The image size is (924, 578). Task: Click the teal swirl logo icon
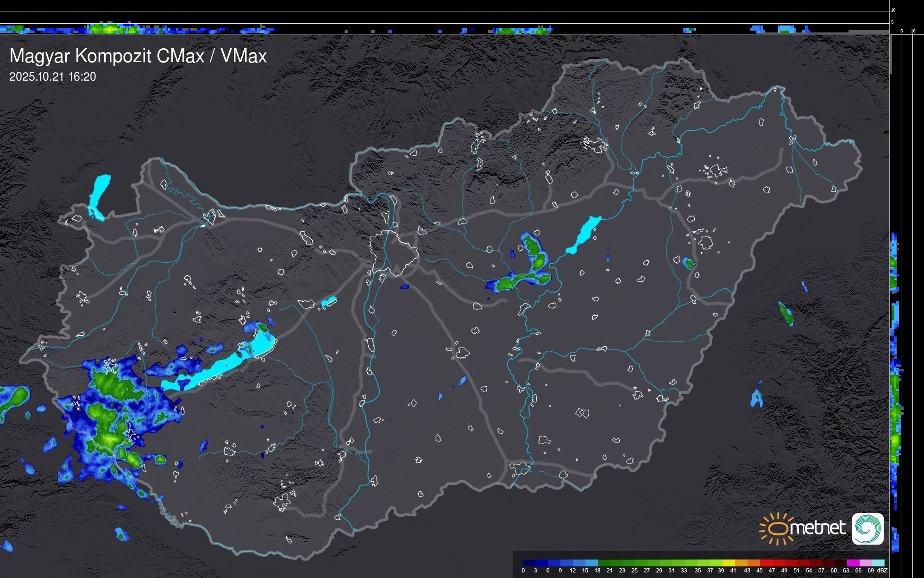point(867,529)
